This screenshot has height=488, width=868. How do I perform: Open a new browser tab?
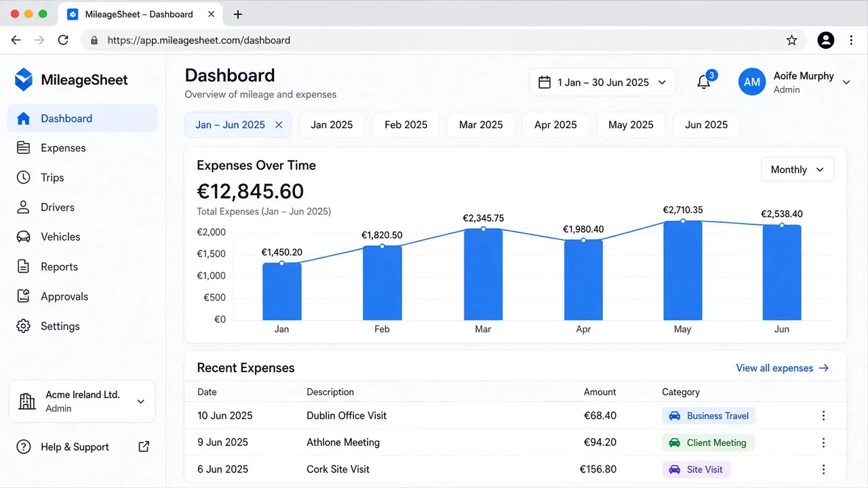(237, 14)
